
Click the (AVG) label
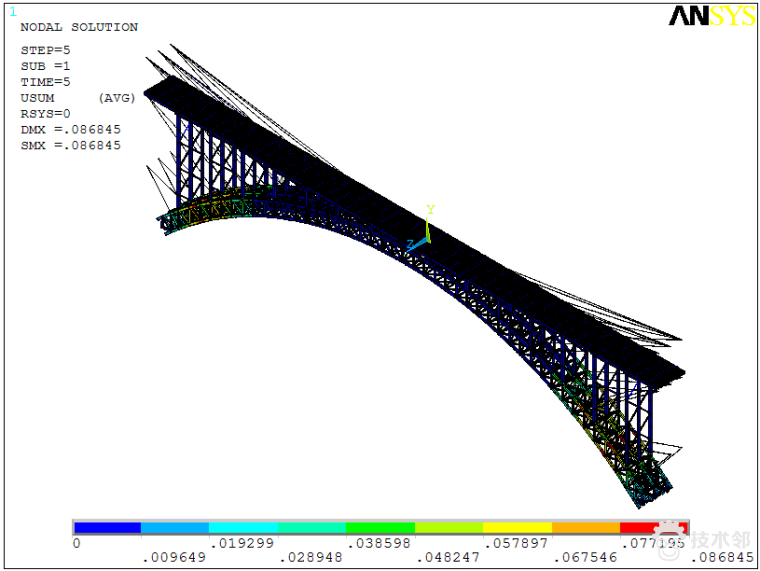click(x=116, y=98)
